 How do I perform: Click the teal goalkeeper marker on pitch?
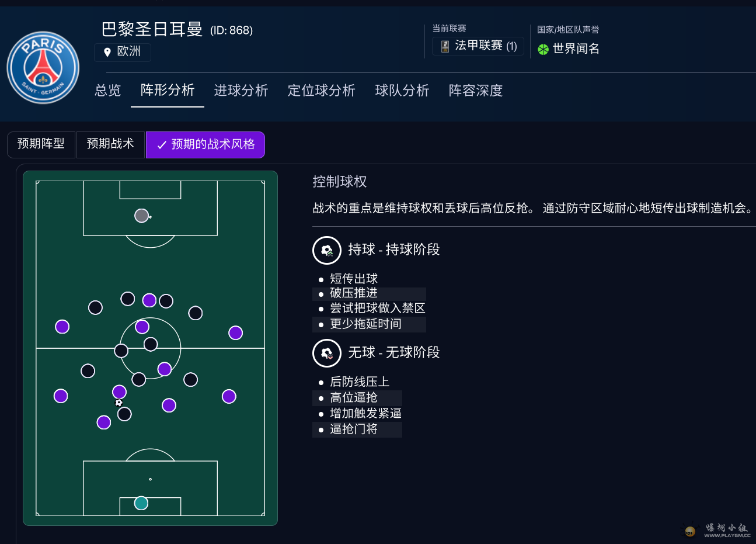point(141,503)
